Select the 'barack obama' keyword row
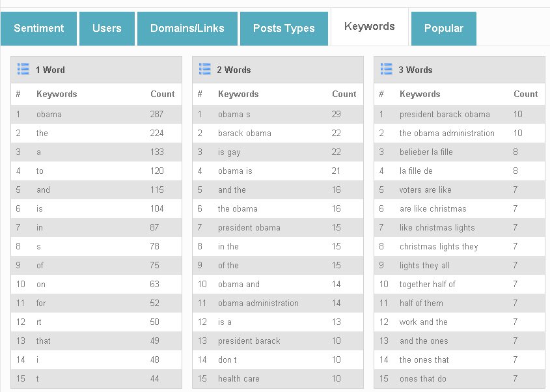Image resolution: width=550 pixels, height=392 pixels. [278, 133]
